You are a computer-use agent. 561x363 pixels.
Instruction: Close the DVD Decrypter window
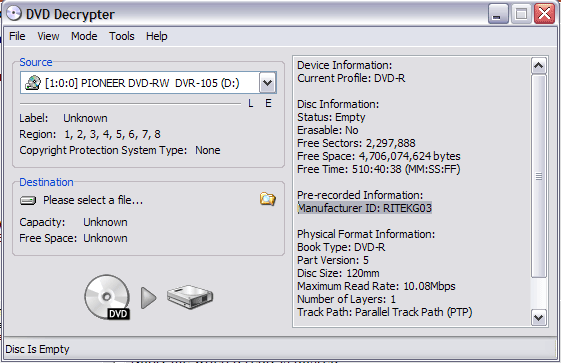click(x=545, y=14)
